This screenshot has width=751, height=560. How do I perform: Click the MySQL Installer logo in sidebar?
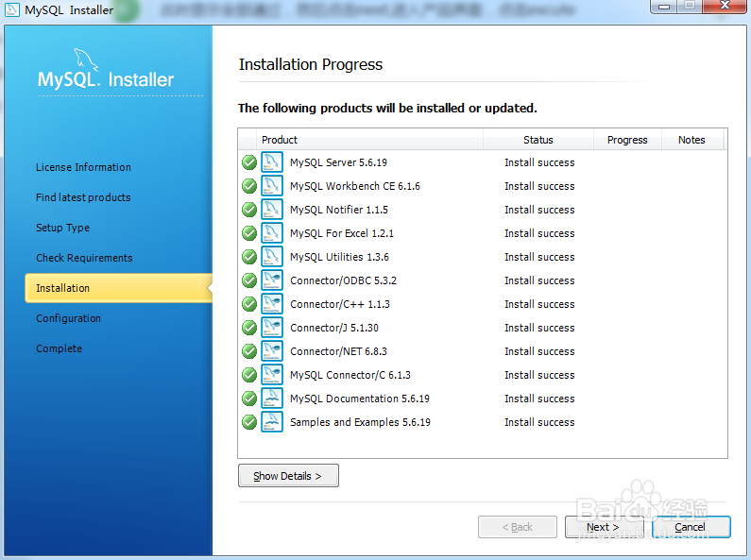(x=106, y=69)
